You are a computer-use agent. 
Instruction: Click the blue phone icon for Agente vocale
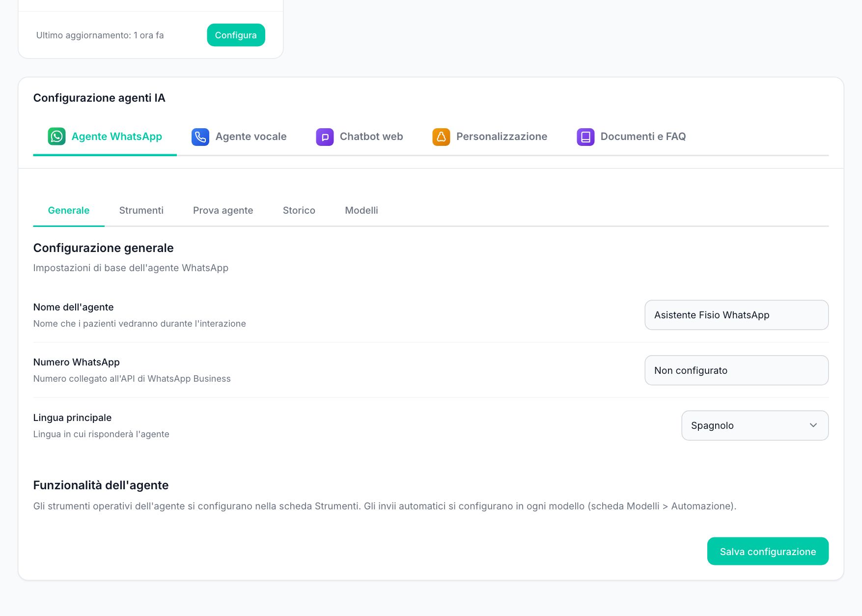[x=200, y=137]
